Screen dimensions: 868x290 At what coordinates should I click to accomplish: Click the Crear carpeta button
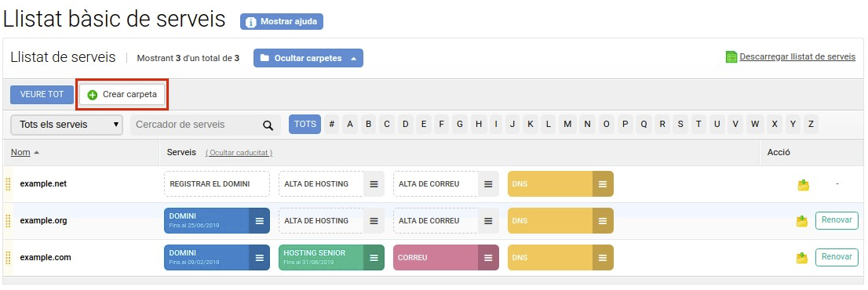tap(122, 95)
